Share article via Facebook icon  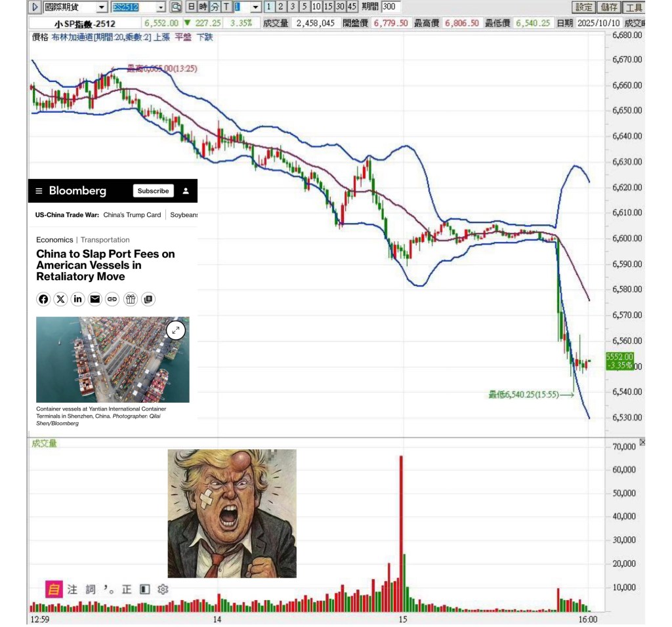click(43, 299)
